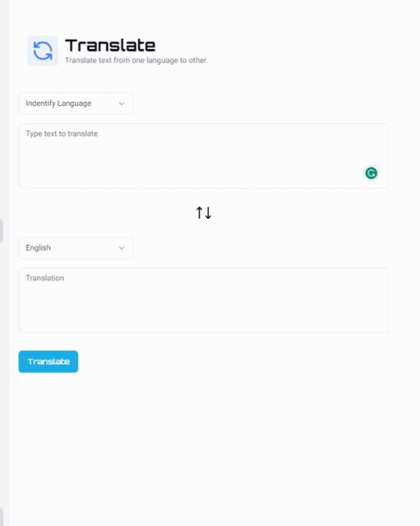Click the downward arrow of the swap icon

pos(208,213)
